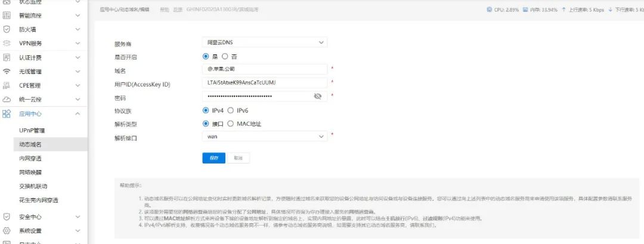Image resolution: width=644 pixels, height=244 pixels.
Task: Click the VPN服务 icon in sidebar
Action: coord(7,44)
